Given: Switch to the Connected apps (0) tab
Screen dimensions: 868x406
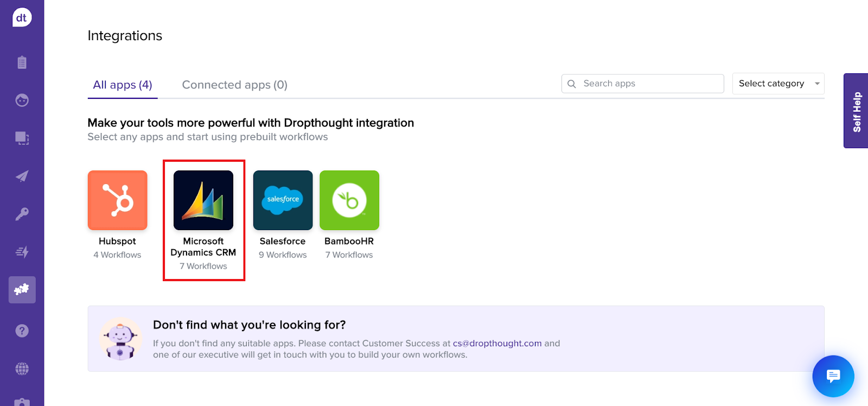Looking at the screenshot, I should [x=234, y=85].
